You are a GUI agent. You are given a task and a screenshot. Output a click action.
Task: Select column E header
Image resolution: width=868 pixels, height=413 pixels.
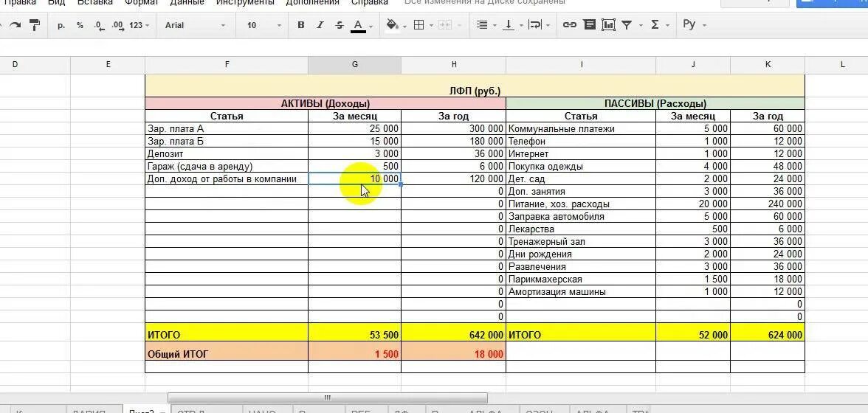click(x=108, y=65)
